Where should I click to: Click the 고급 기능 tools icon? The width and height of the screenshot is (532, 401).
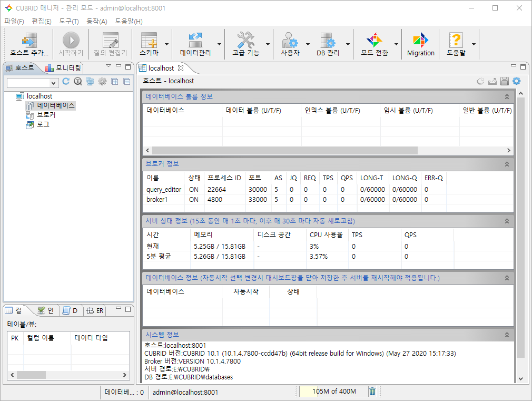(245, 41)
